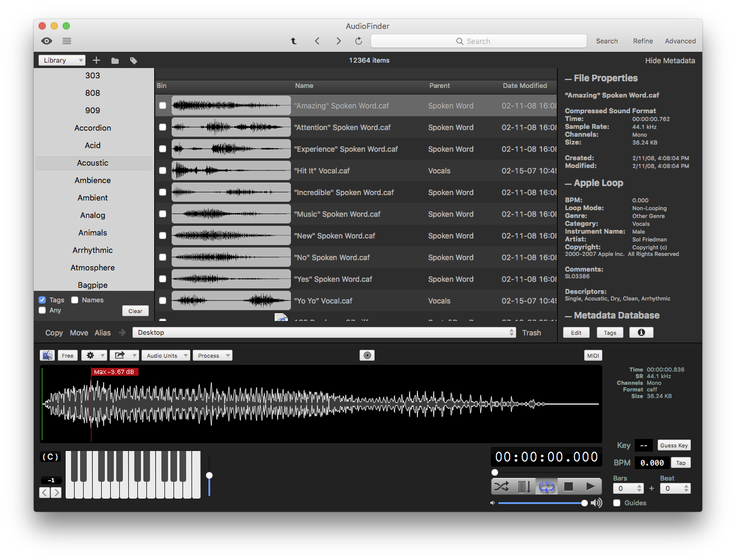Click the Search input field
The image size is (736, 560).
click(479, 41)
